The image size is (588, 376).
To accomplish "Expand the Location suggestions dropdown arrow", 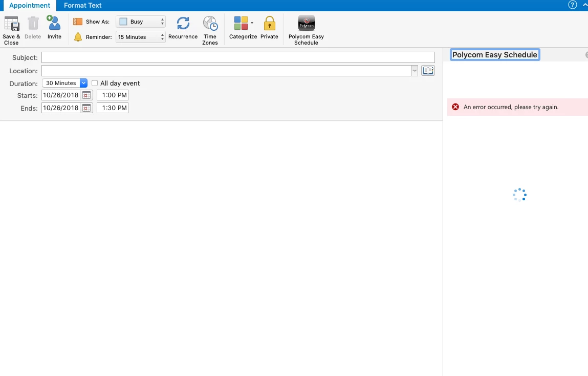I will [415, 71].
